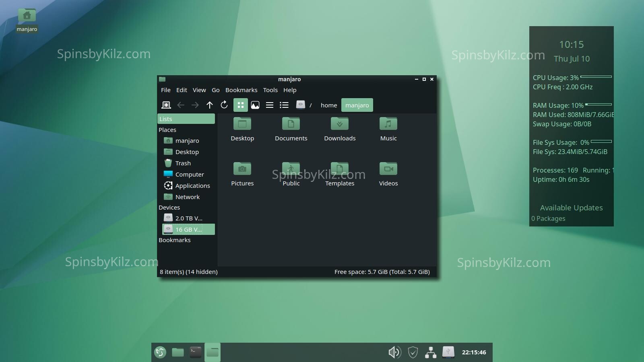The height and width of the screenshot is (362, 644).
Task: Select manjaro home in Places
Action: (188, 140)
